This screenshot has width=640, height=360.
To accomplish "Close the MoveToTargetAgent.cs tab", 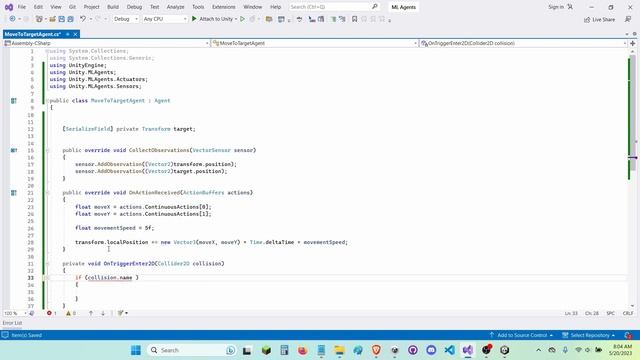I will click(76, 34).
